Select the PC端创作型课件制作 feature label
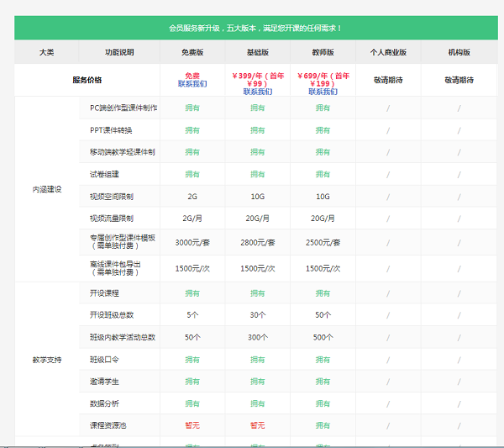The image size is (504, 448). pos(123,108)
